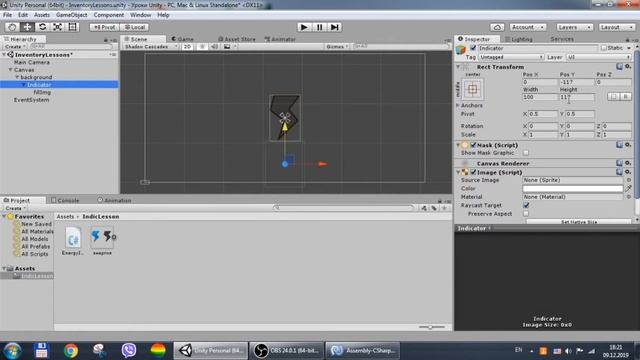Open the Layers dropdown in toolbar

(574, 27)
